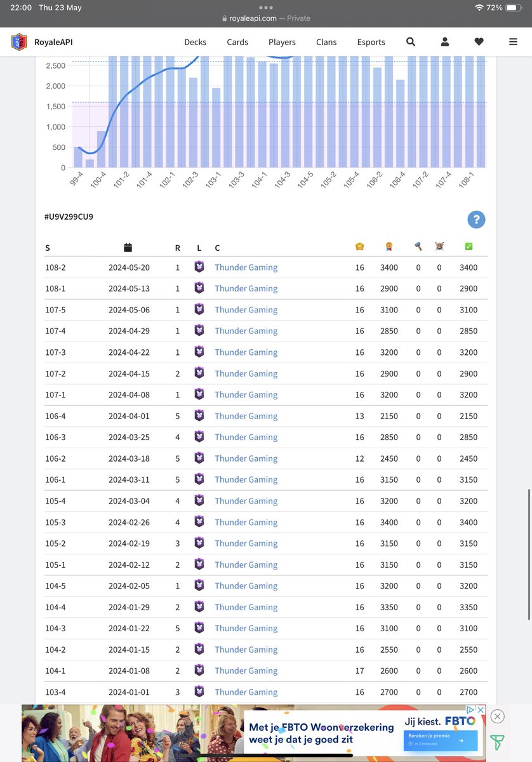Click the green Freestar logo icon
Image resolution: width=532 pixels, height=762 pixels.
[497, 742]
